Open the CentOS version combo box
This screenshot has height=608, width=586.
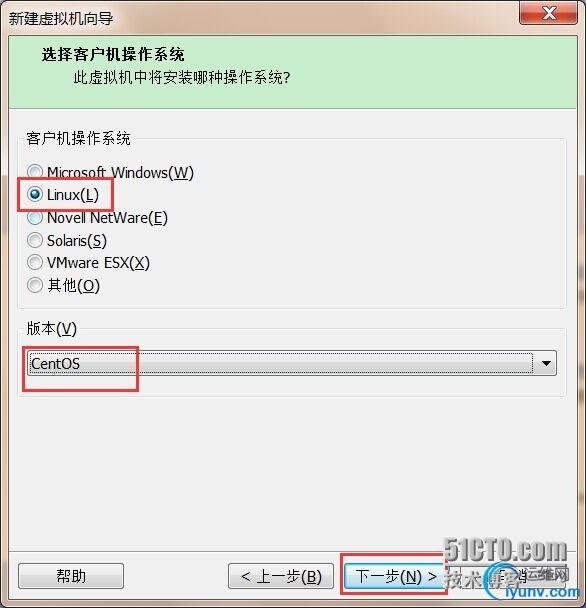(292, 363)
